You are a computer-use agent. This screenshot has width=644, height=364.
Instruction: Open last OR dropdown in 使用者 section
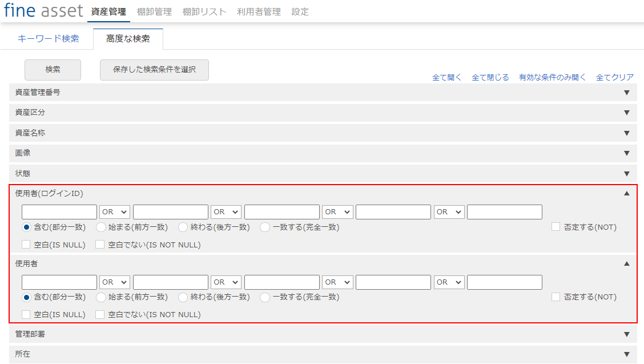click(449, 282)
